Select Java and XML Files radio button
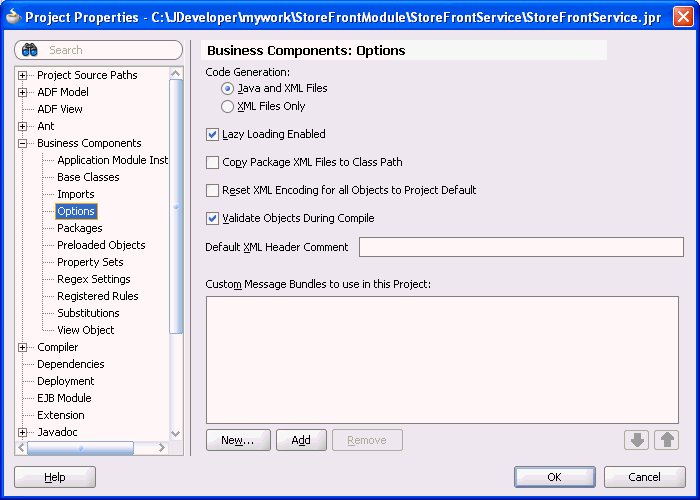The height and width of the screenshot is (500, 700). [227, 88]
